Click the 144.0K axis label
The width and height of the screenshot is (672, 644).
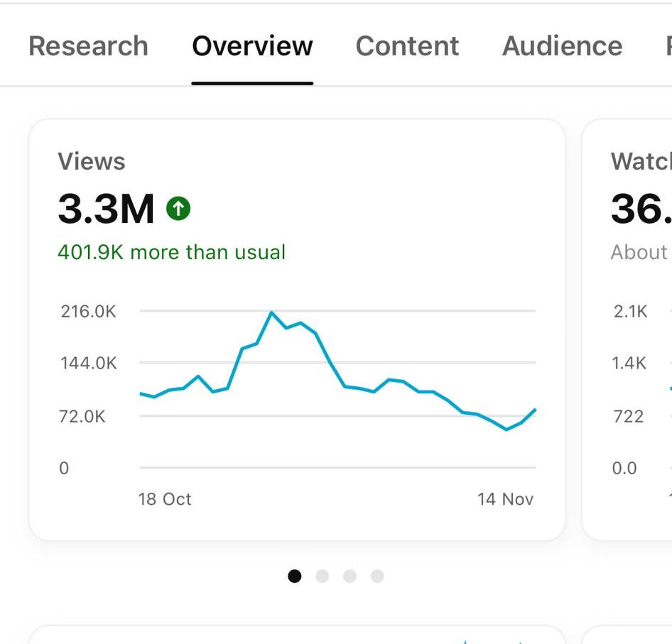tap(88, 364)
